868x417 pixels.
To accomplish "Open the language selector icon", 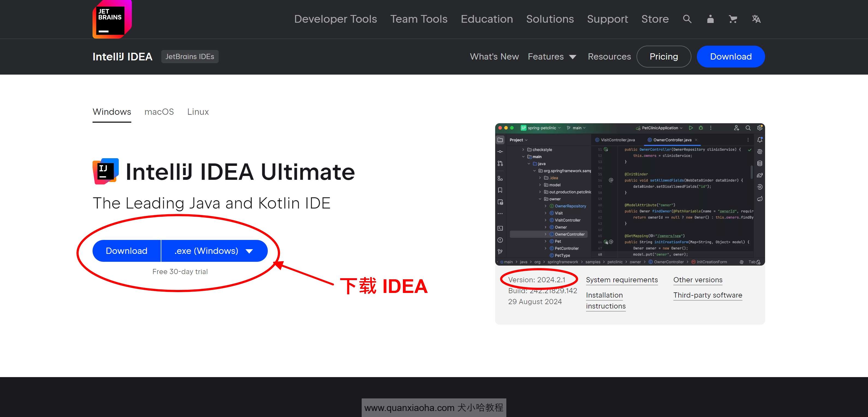I will point(756,19).
